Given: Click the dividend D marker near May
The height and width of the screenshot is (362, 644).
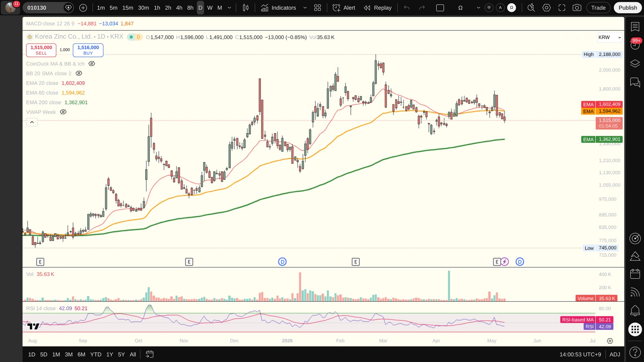Looking at the screenshot, I should coord(520,262).
